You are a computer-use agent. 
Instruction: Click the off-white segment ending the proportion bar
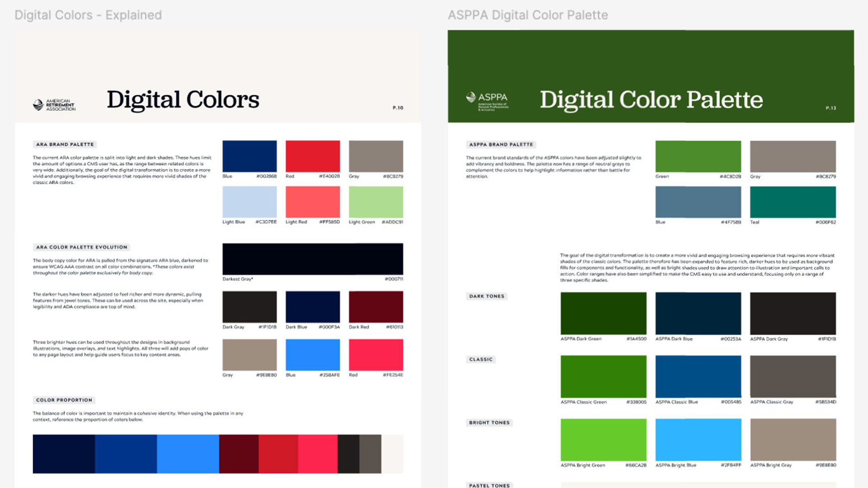392,454
